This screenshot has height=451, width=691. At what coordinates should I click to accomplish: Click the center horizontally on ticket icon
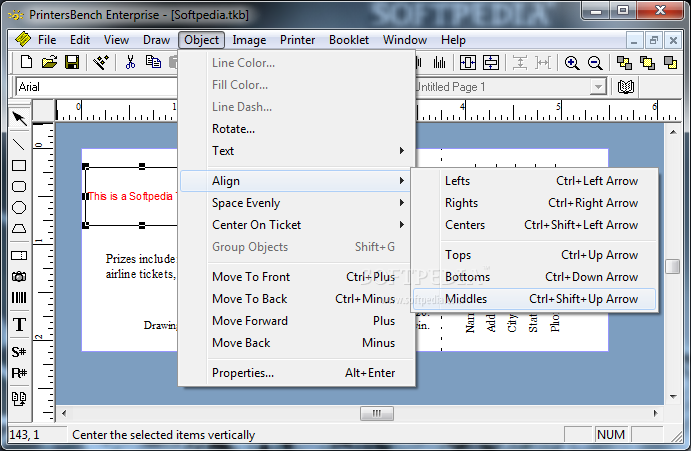[468, 63]
